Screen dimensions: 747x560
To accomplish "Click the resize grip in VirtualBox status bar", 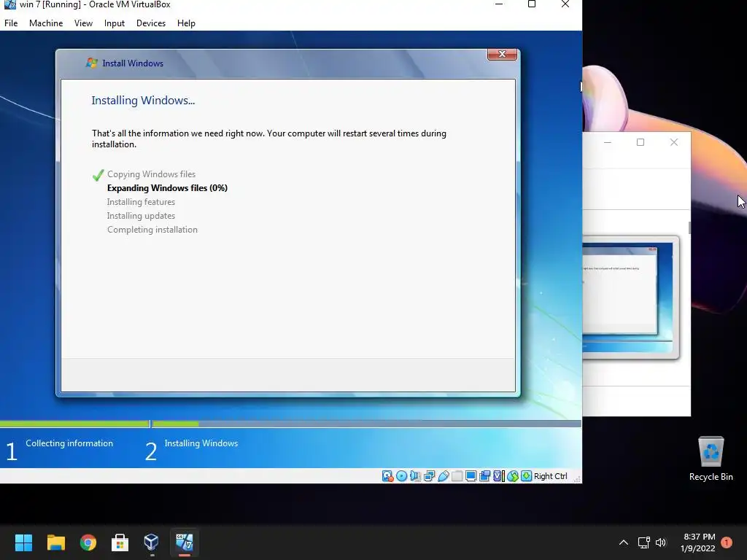I will click(577, 478).
